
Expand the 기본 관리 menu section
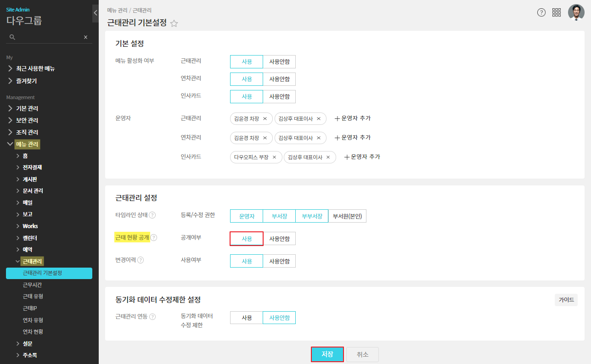[x=27, y=109]
